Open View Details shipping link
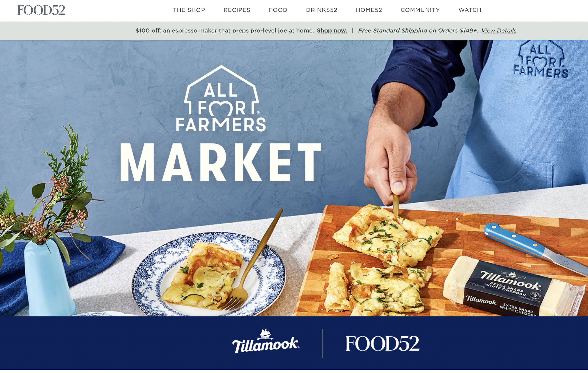588x373 pixels. pyautogui.click(x=499, y=31)
